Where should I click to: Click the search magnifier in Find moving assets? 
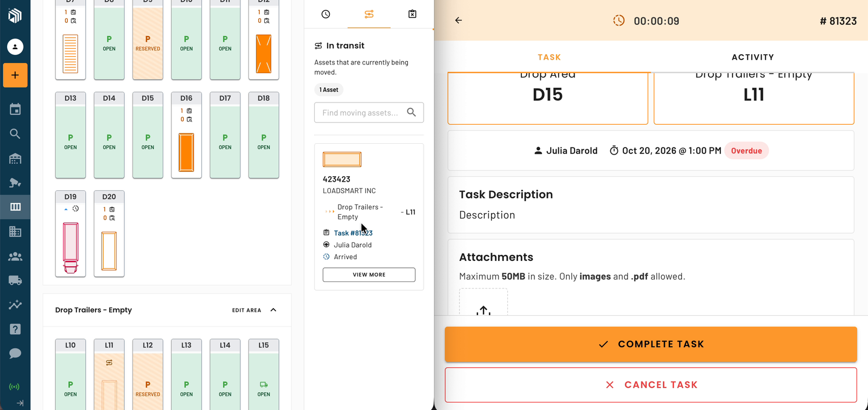click(412, 112)
